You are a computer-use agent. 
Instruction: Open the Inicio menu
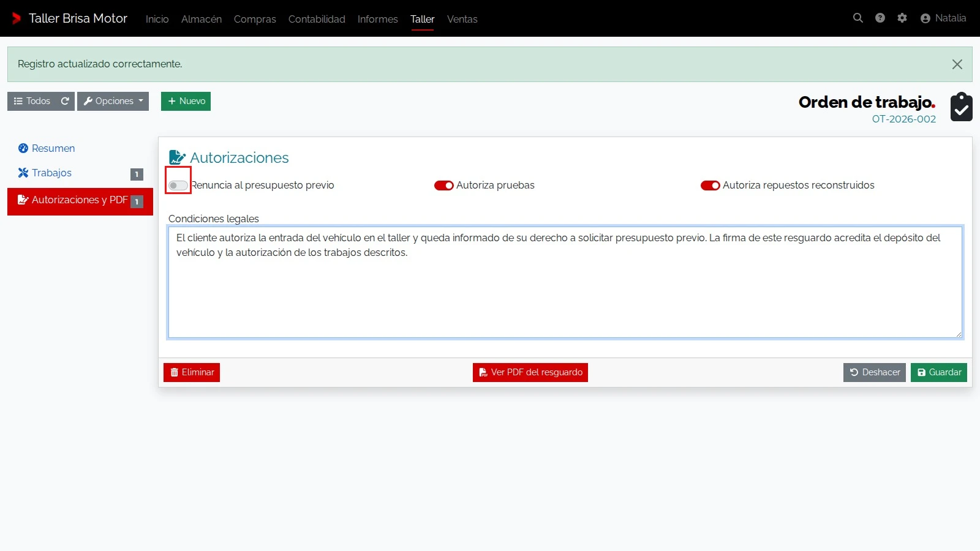[157, 19]
